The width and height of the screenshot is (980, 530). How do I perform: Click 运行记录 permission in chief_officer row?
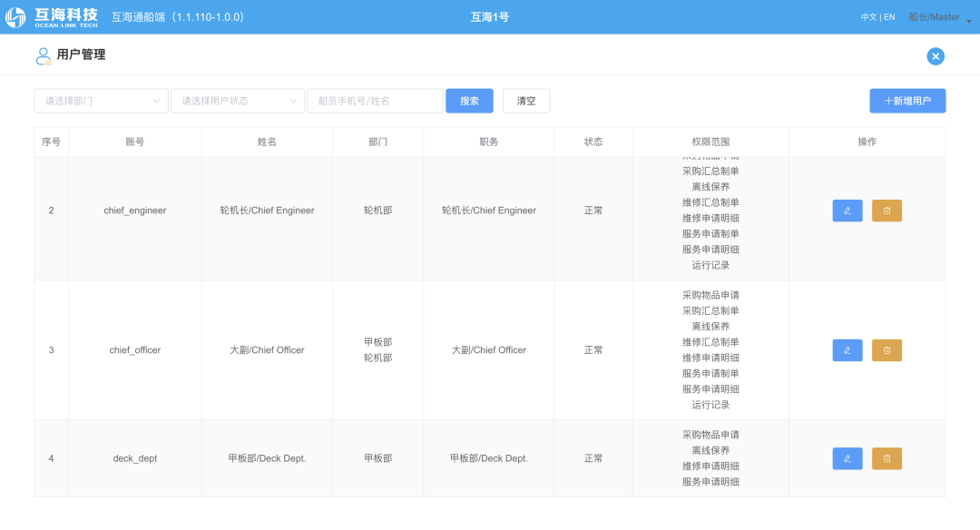[710, 405]
